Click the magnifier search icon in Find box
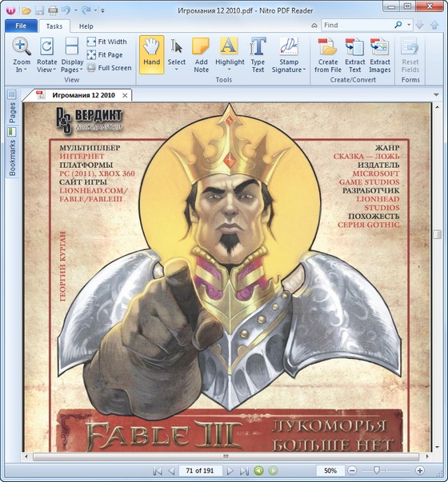This screenshot has height=482, width=448. [398, 25]
